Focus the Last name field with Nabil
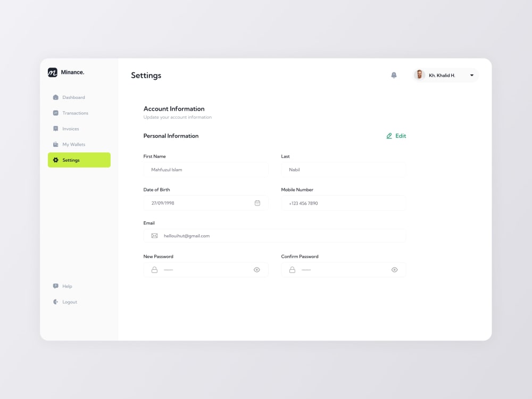This screenshot has width=532, height=399. click(343, 170)
